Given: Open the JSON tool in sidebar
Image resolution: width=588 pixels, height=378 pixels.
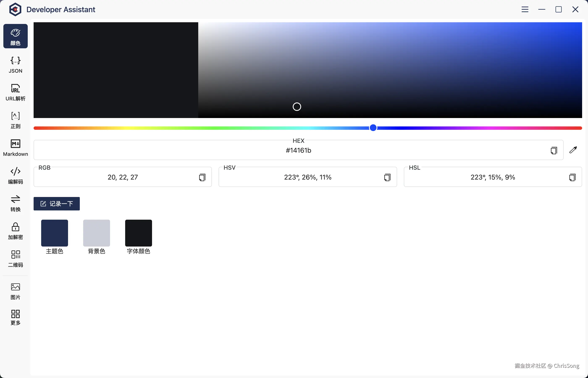Looking at the screenshot, I should tap(16, 64).
